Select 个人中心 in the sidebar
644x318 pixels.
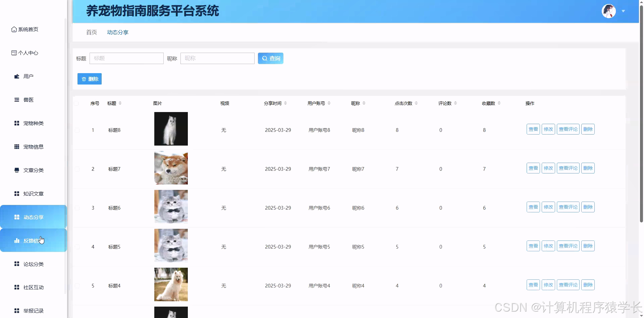[x=29, y=53]
